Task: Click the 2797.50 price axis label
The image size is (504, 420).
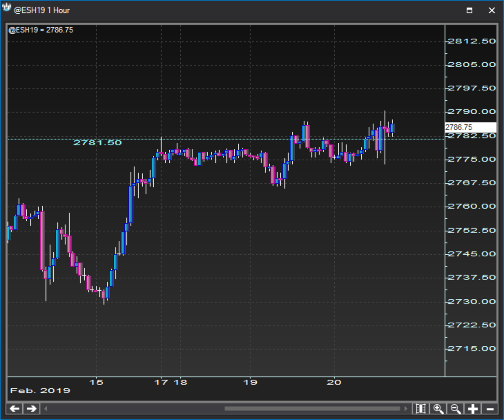Action: (x=471, y=88)
